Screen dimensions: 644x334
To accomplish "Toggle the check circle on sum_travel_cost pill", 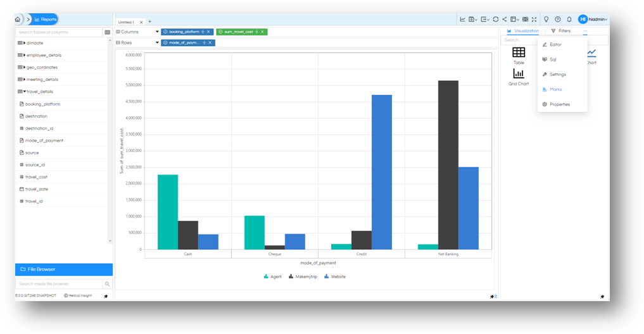I will pyautogui.click(x=220, y=32).
